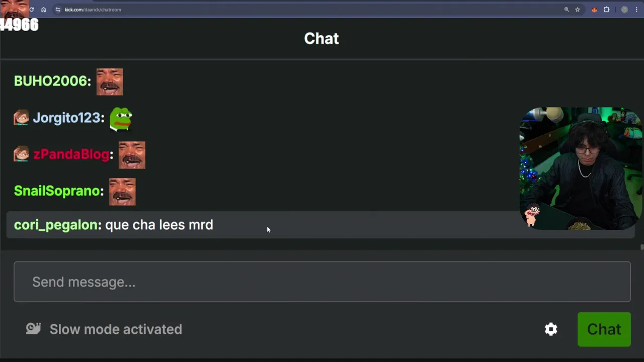Click the streamer webcam overlay thumbnail

click(581, 168)
